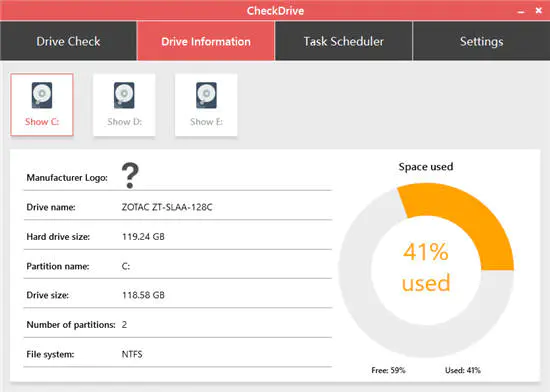Viewport: 550px width, 392px height.
Task: Click the CheckDrive title text
Action: click(x=275, y=11)
